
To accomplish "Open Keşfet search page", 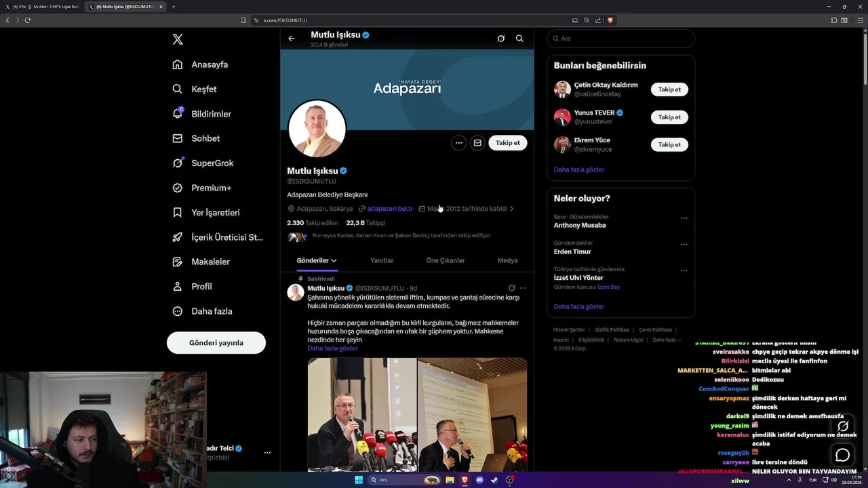I will [x=195, y=89].
